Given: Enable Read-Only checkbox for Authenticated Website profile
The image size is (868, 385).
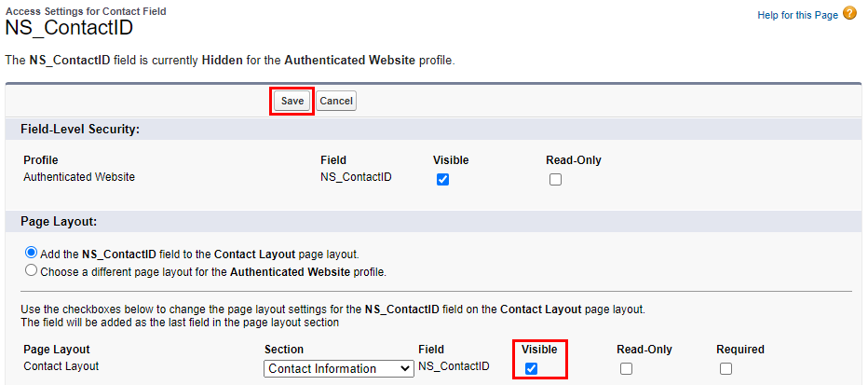Looking at the screenshot, I should (555, 180).
